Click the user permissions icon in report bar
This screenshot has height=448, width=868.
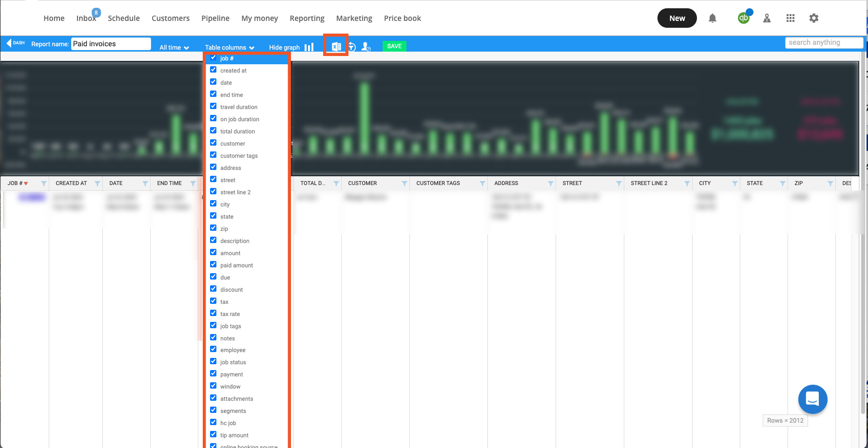click(x=366, y=47)
